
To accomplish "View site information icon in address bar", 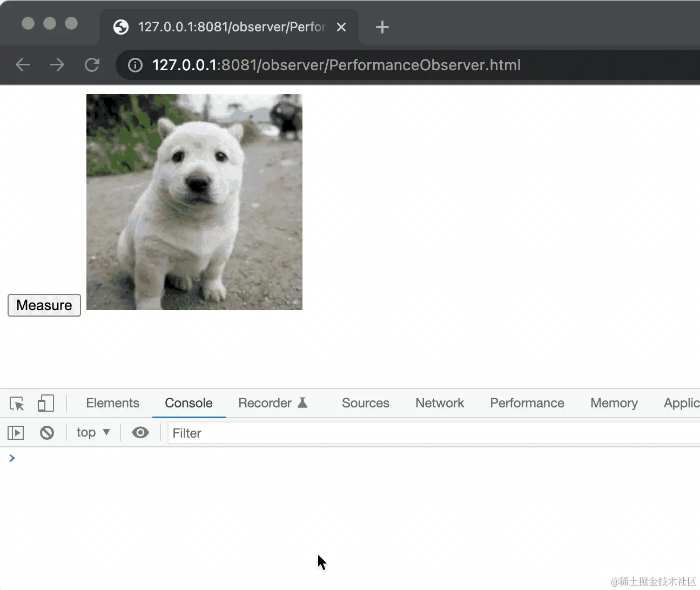I will pos(135,65).
